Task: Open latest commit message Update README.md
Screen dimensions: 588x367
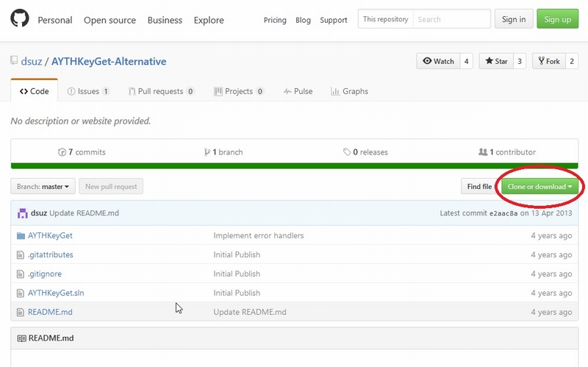Action: click(x=84, y=213)
